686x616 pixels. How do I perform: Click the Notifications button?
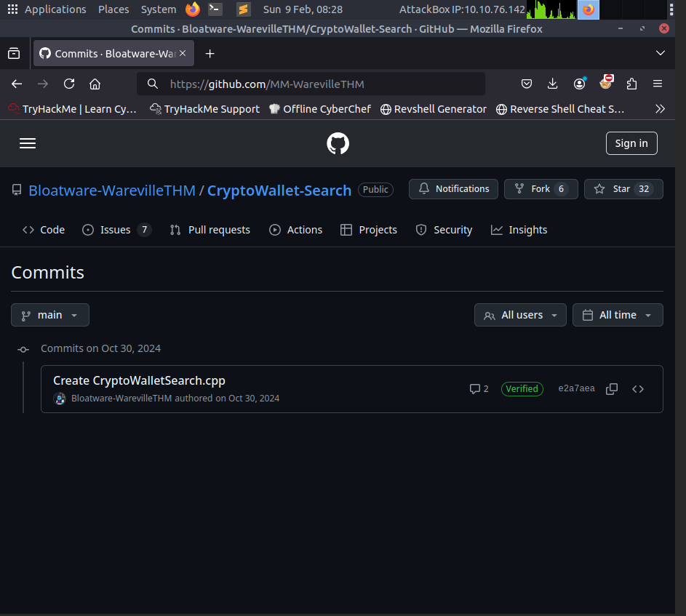pos(453,189)
